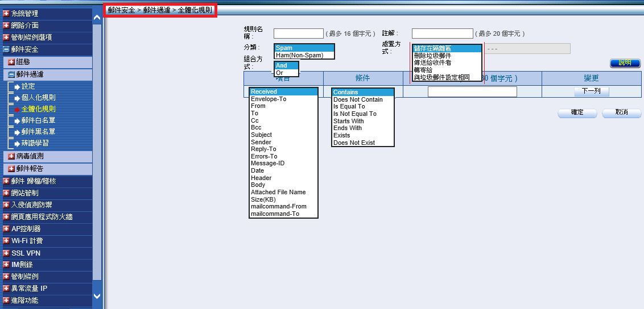Click the arrow icon beside 辨識學習
Viewport: 644px width, 309px height.
tap(17, 144)
